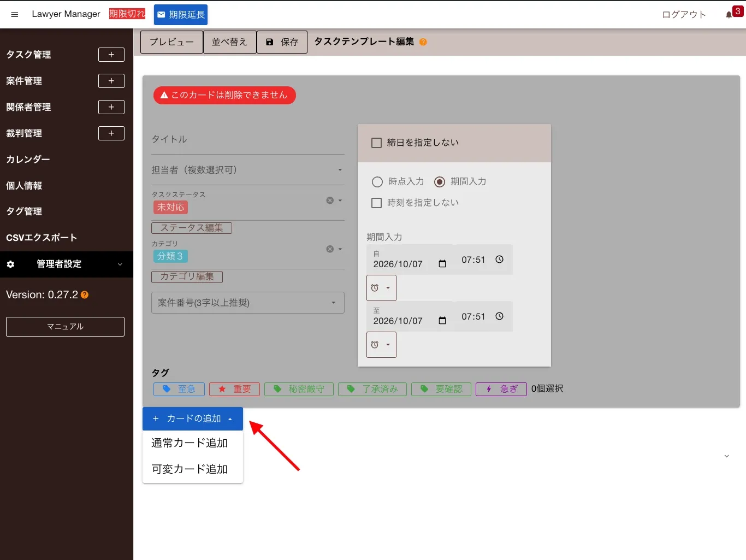Click the help icon beside タスクテンプレート編集

[x=423, y=42]
